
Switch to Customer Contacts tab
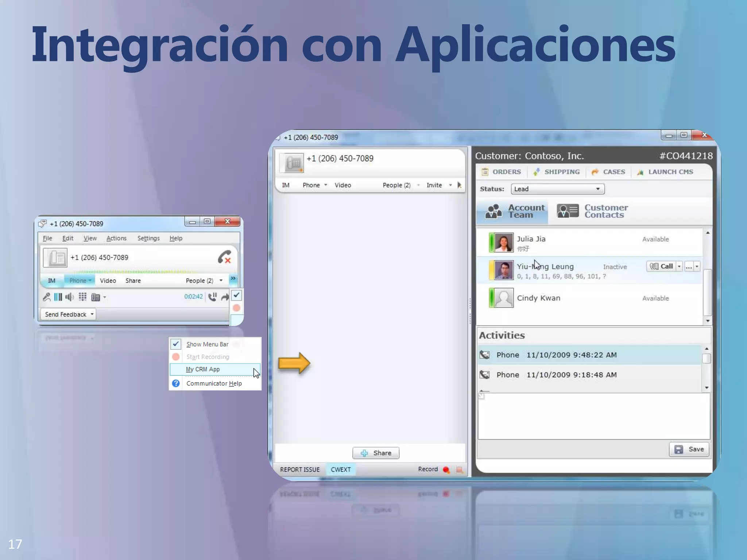coord(592,211)
